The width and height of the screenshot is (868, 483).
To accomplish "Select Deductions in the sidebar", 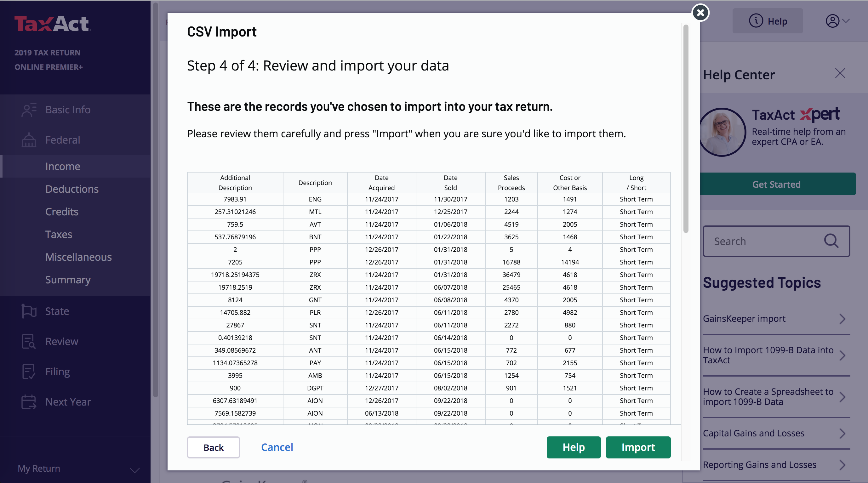I will 72,189.
